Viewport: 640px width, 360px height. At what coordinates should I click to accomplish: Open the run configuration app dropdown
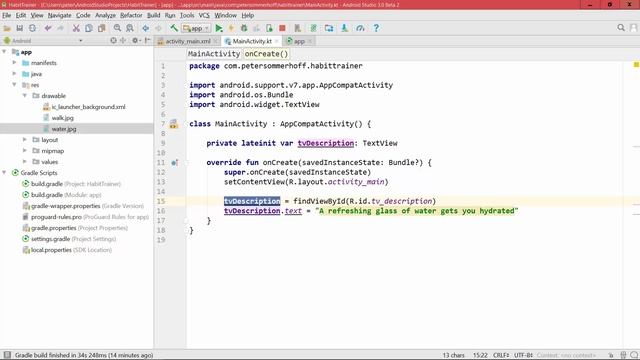[196, 28]
